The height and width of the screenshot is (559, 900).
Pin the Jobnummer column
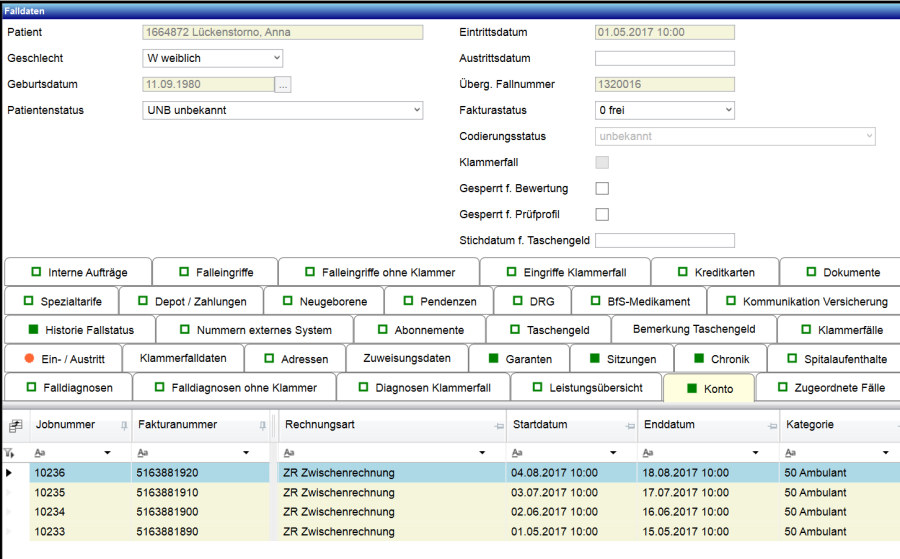point(124,426)
